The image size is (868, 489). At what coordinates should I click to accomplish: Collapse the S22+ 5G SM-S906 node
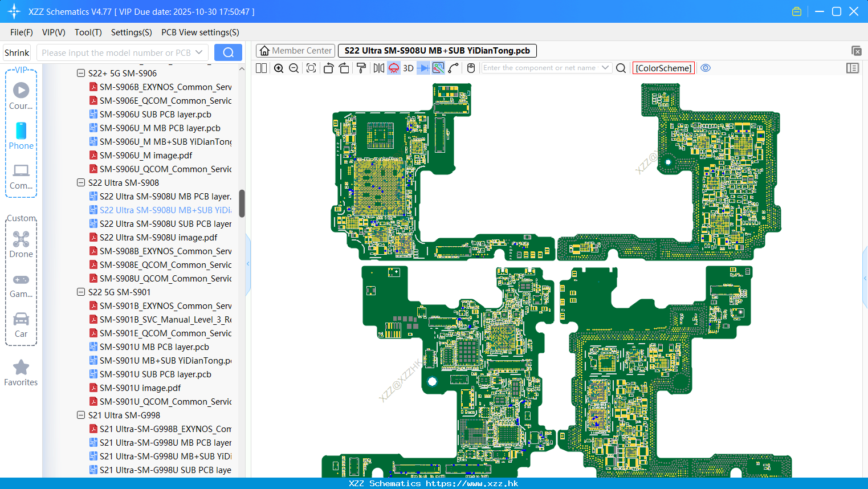click(81, 73)
